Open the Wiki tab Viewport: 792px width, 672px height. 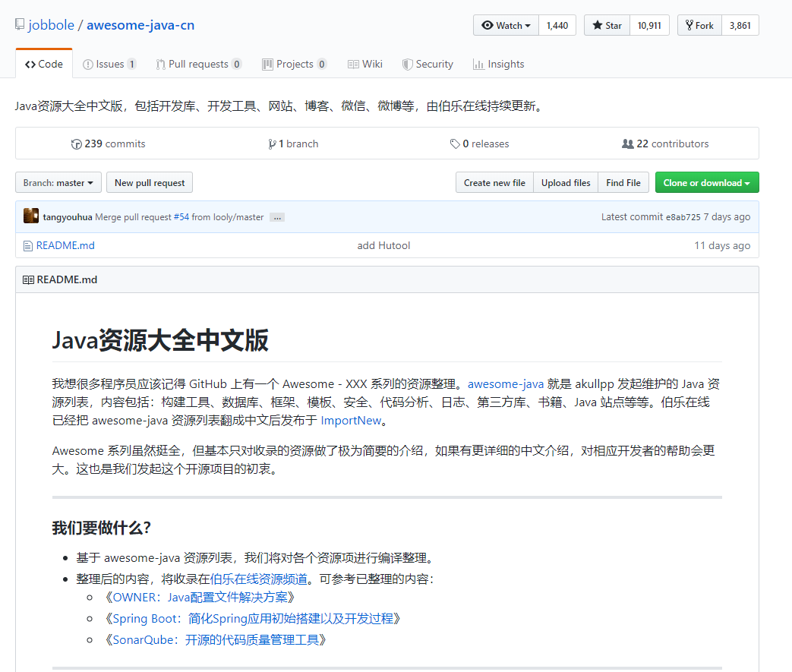364,65
